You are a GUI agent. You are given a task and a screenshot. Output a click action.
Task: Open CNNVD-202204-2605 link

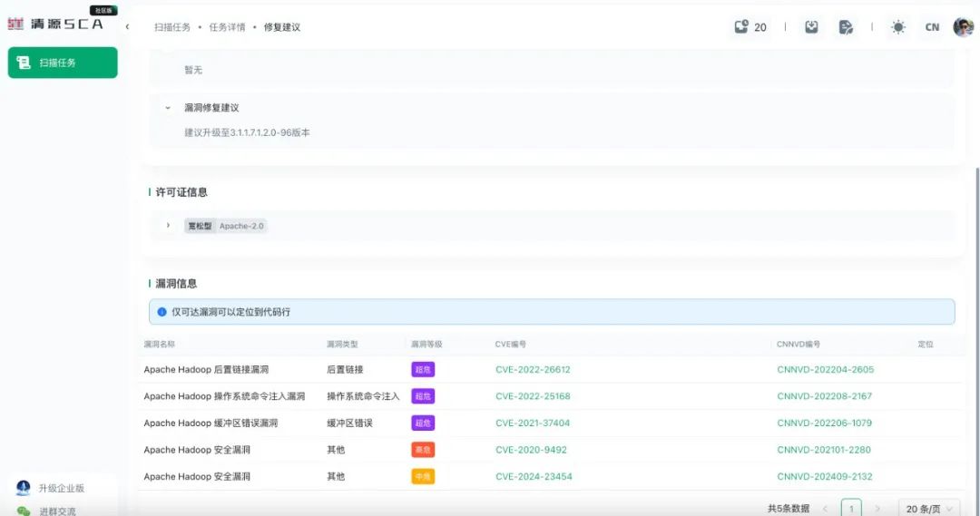point(825,369)
